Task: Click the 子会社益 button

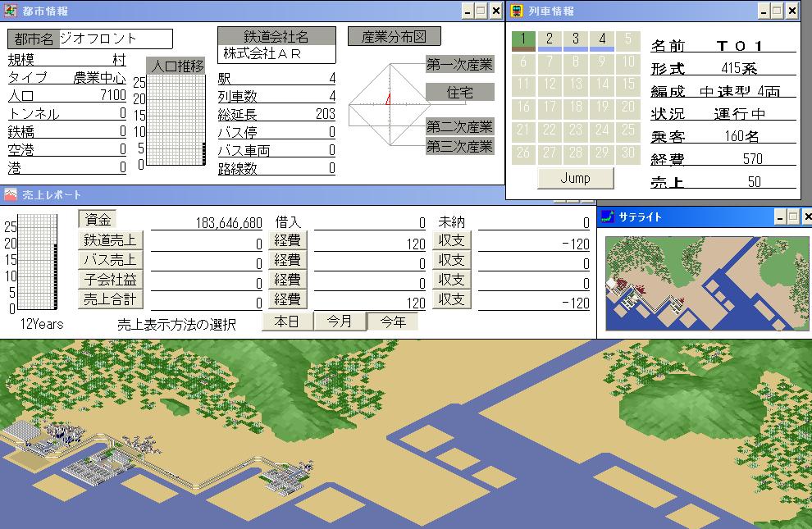Action: (x=110, y=280)
